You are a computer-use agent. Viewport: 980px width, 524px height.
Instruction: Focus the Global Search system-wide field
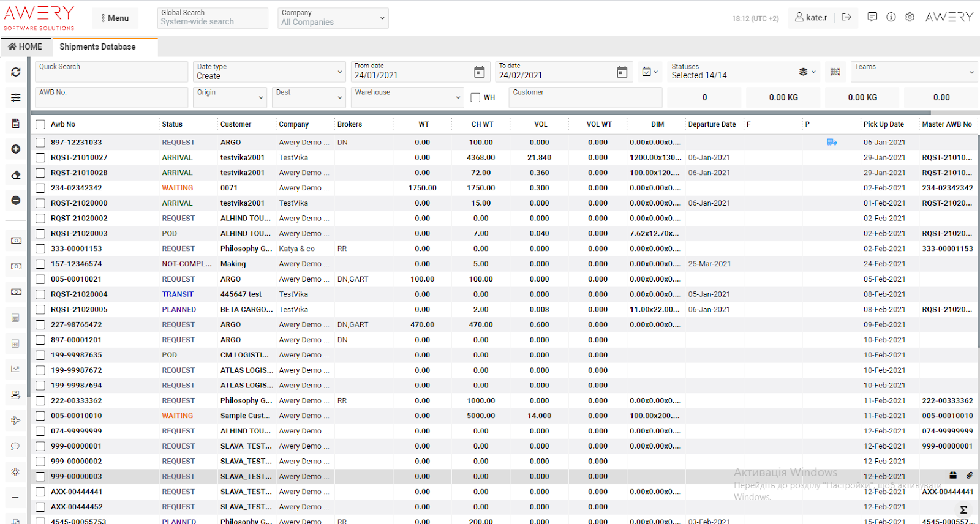(213, 18)
